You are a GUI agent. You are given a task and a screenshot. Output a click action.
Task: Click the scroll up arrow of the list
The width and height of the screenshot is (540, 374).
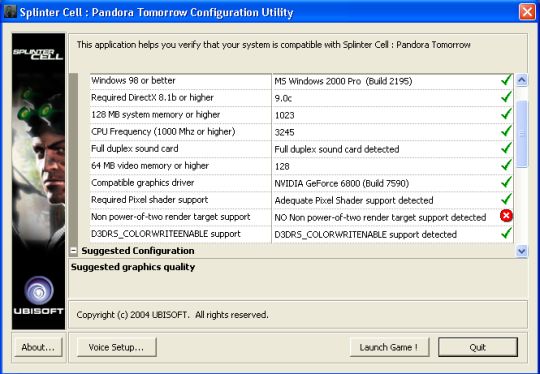pyautogui.click(x=522, y=81)
